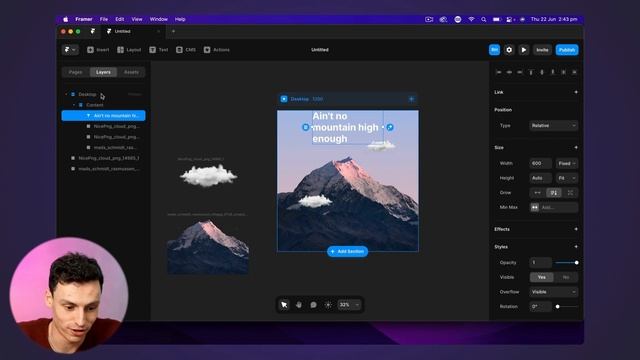This screenshot has width=640, height=360.
Task: Select the hand pan tool
Action: click(x=299, y=305)
